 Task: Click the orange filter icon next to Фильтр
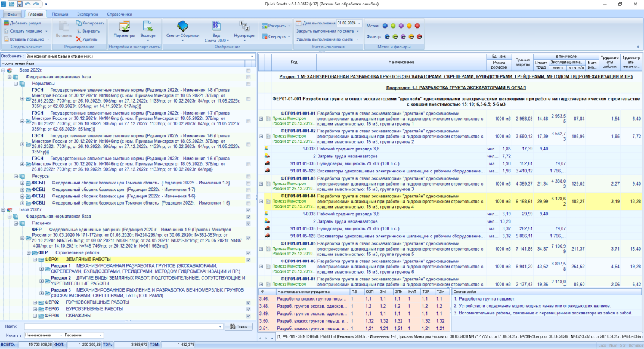(411, 36)
